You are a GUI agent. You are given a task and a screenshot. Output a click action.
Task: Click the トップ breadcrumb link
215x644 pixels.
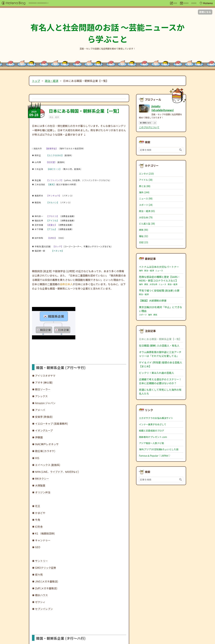(36, 81)
